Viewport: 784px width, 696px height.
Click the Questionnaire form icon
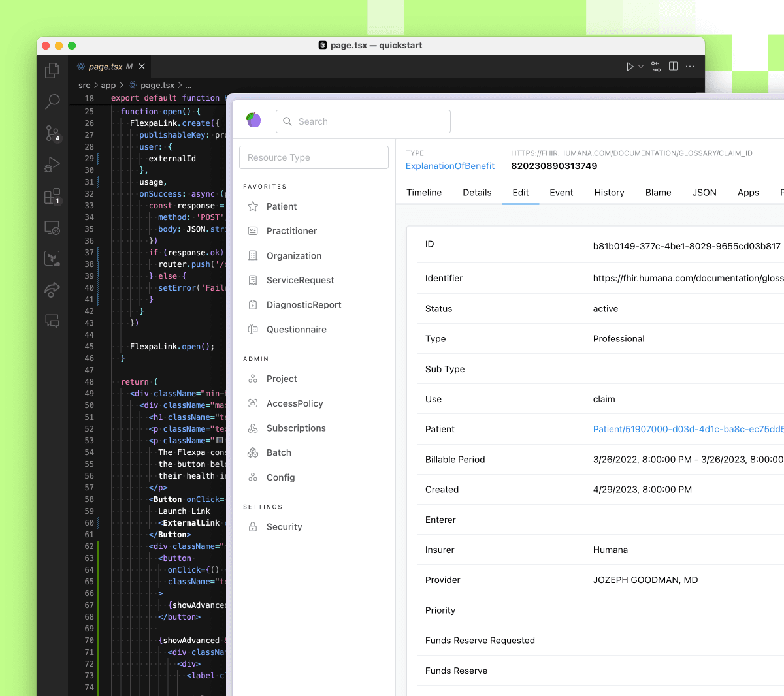pos(253,330)
